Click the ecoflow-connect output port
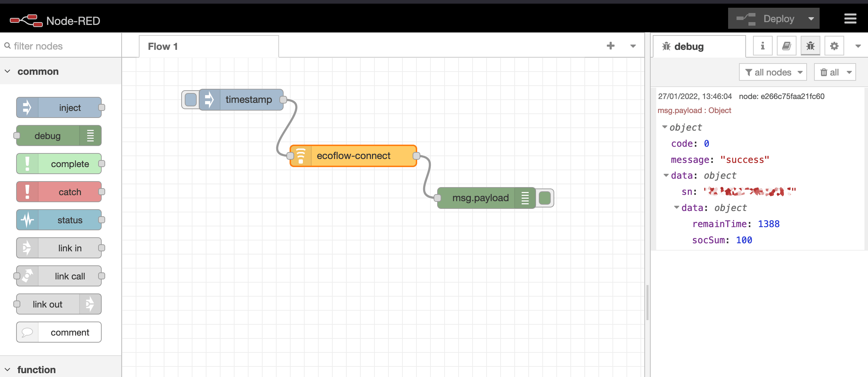The width and height of the screenshot is (868, 377). coord(416,156)
